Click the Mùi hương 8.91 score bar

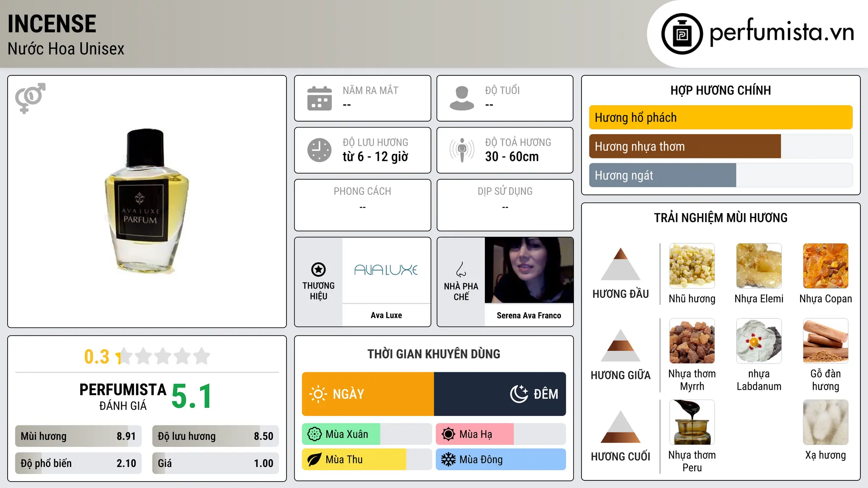click(x=78, y=436)
